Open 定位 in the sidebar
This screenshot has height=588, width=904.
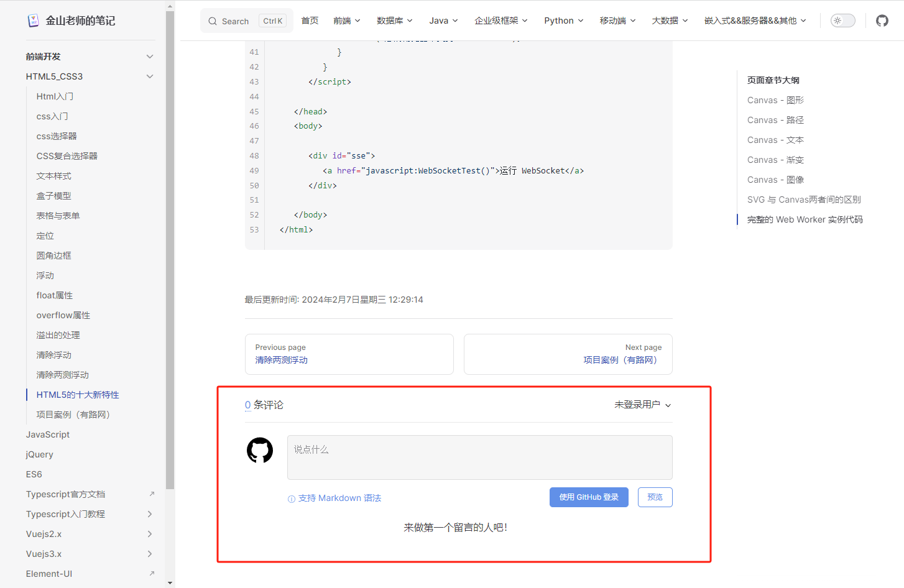[x=45, y=236]
